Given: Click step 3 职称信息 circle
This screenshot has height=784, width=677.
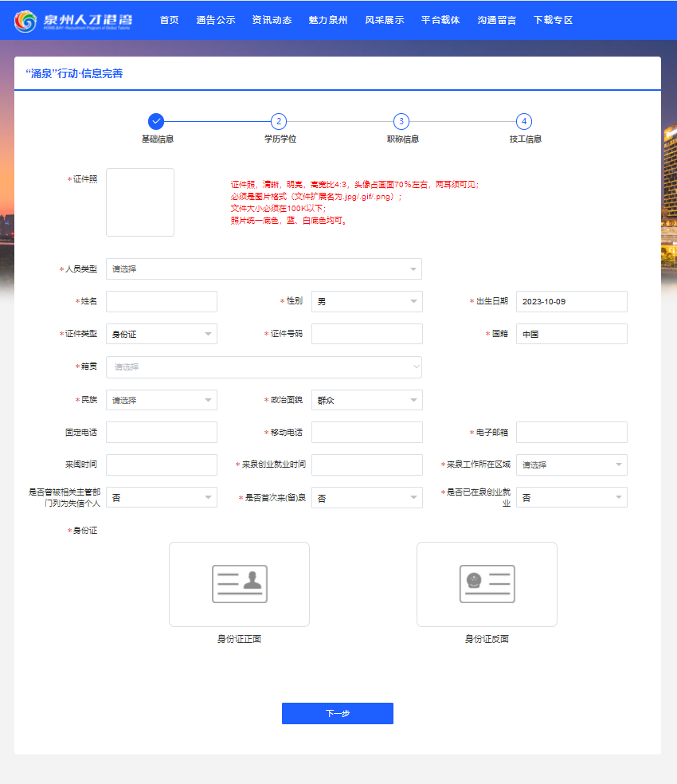Looking at the screenshot, I should pyautogui.click(x=401, y=121).
